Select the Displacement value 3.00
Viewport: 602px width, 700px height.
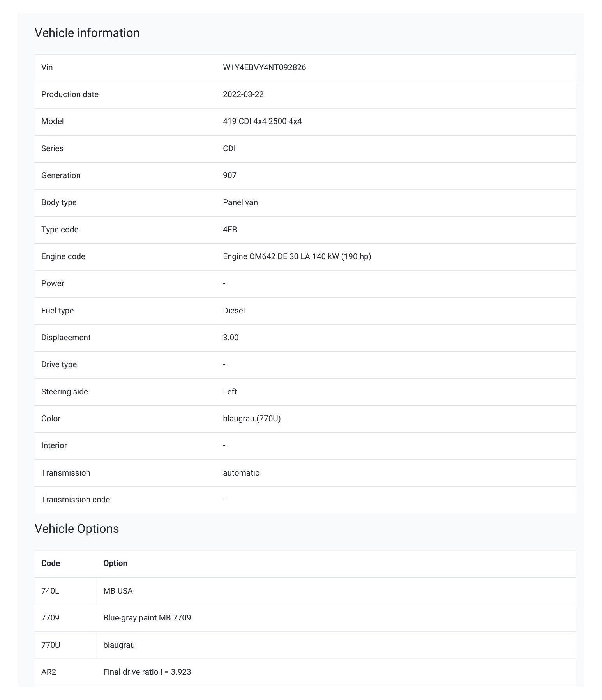point(231,338)
